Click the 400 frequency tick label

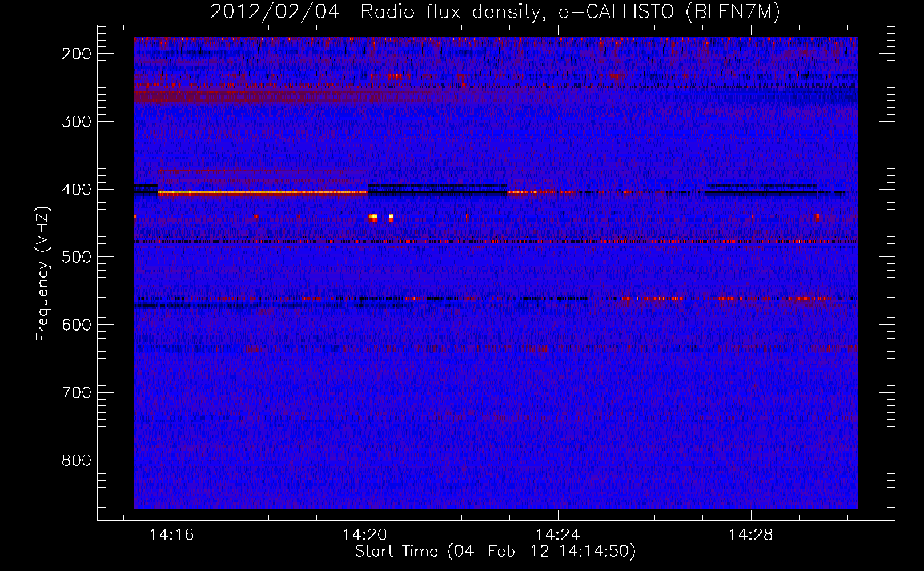point(76,190)
